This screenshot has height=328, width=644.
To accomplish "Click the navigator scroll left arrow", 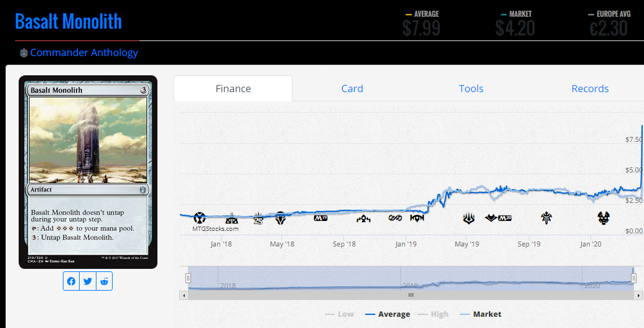I will coord(184,295).
